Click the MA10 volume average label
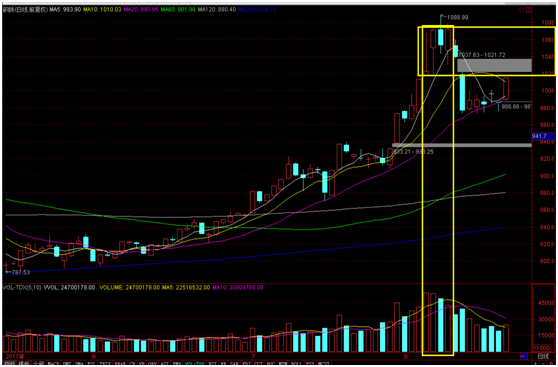558x367 pixels. coord(238,287)
